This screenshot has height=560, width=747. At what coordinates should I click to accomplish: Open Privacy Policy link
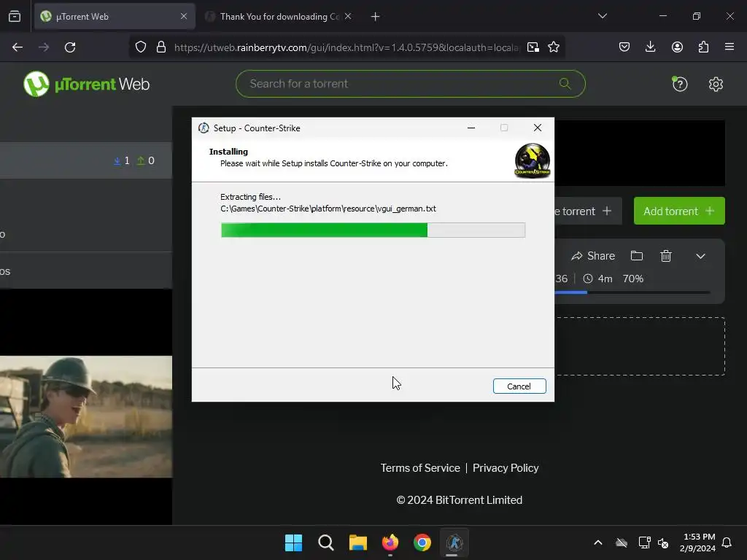click(506, 468)
